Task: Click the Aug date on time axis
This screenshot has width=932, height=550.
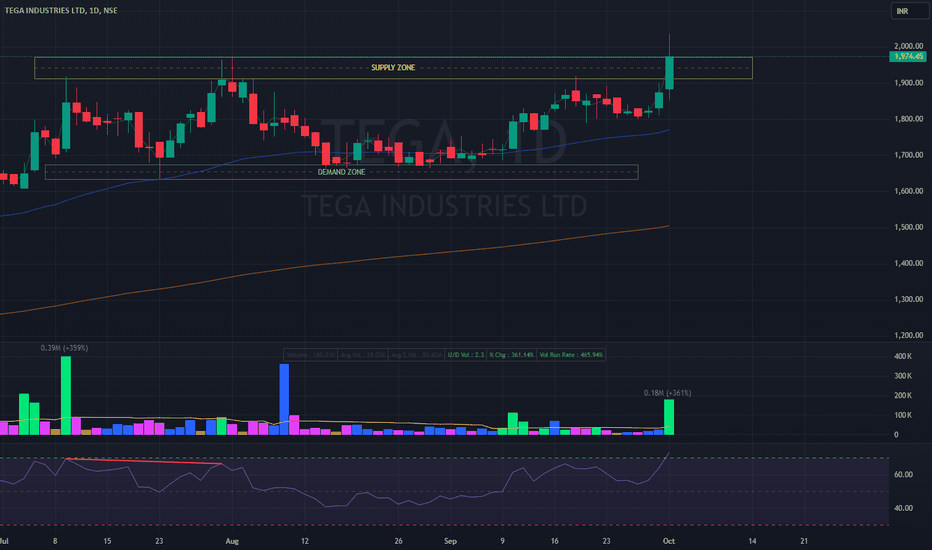Action: click(x=232, y=541)
